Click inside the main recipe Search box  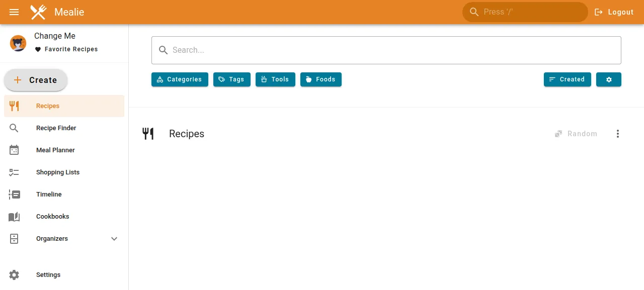click(x=386, y=50)
